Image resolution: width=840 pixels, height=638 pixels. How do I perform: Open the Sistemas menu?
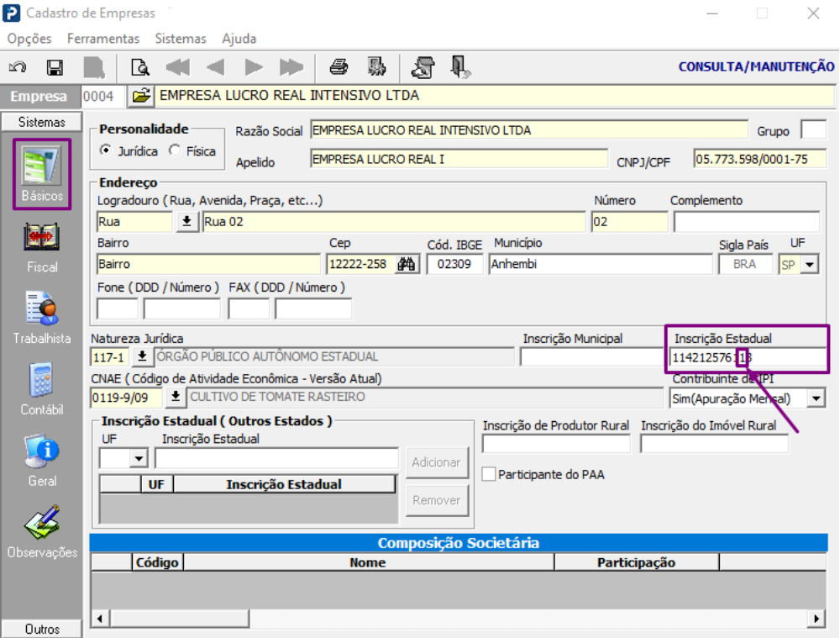(x=180, y=39)
